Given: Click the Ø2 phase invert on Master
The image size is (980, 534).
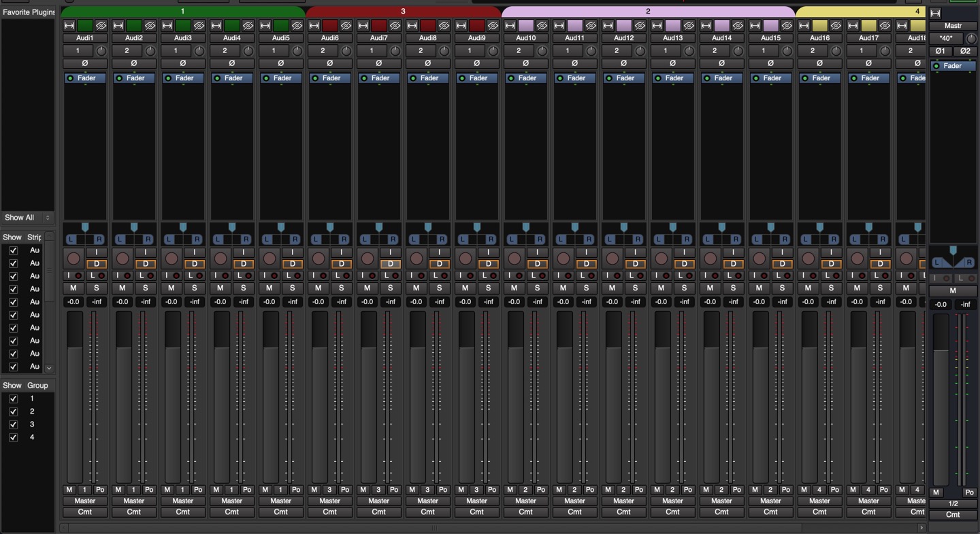Looking at the screenshot, I should point(965,51).
